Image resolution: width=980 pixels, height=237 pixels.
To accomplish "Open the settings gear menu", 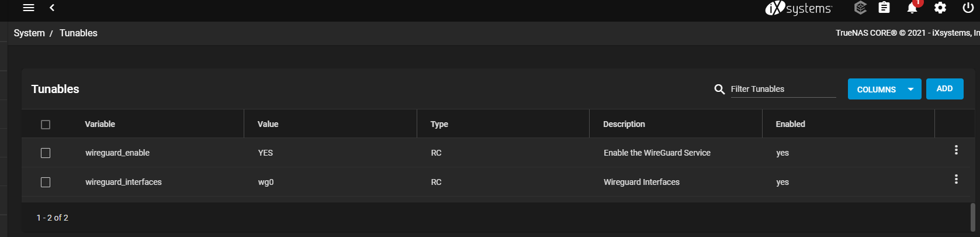I will [x=940, y=8].
